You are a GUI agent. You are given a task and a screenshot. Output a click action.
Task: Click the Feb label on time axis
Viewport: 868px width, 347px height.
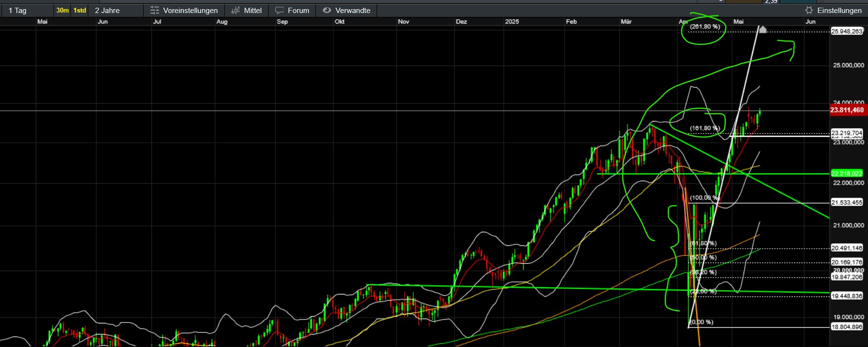[571, 22]
